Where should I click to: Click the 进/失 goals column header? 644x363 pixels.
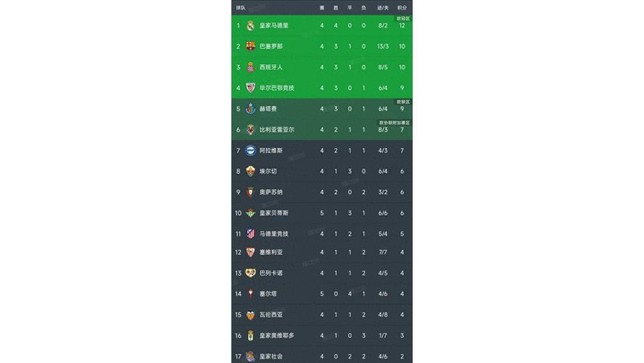pos(383,8)
